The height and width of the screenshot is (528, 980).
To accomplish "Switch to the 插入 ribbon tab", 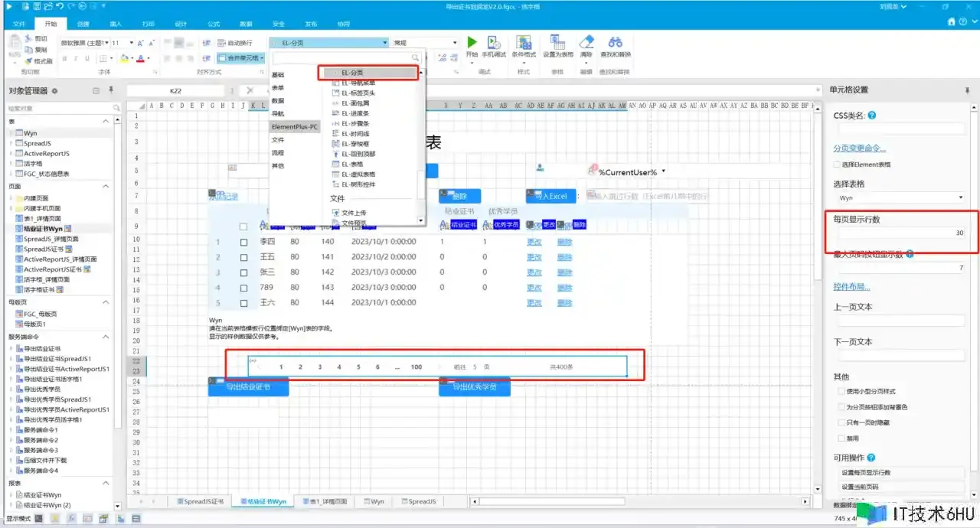I will (116, 24).
